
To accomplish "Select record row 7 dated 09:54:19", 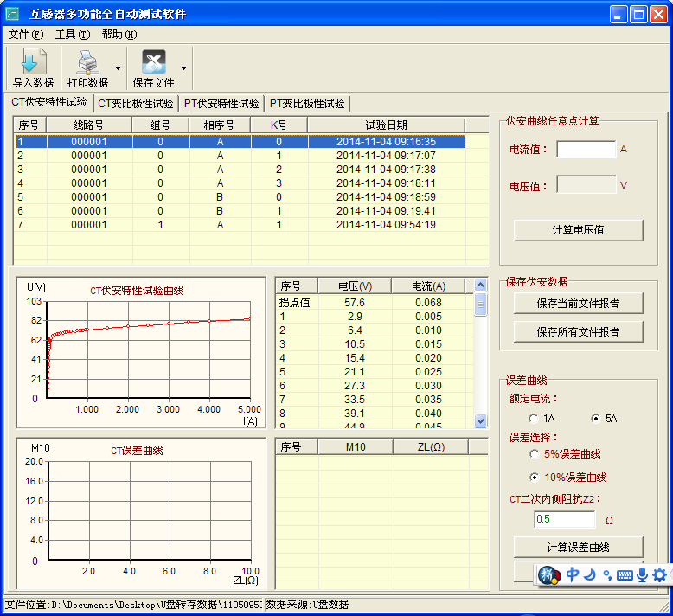I will coord(240,224).
